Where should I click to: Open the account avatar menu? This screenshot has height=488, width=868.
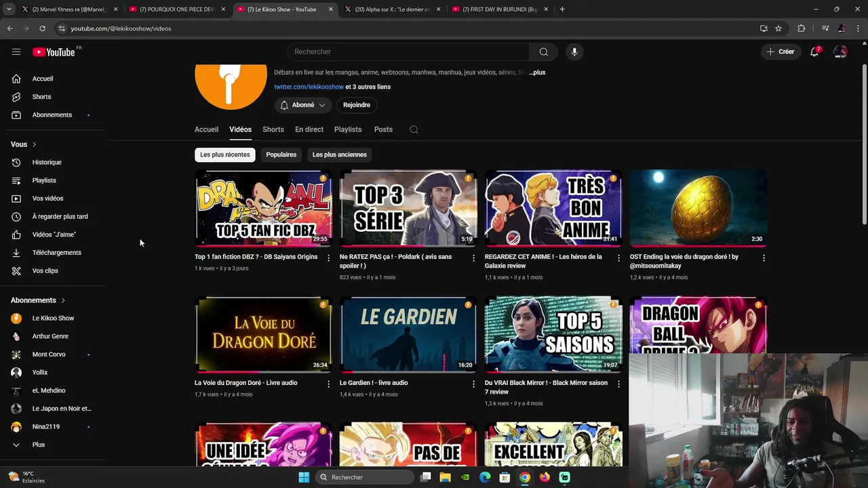click(x=840, y=52)
